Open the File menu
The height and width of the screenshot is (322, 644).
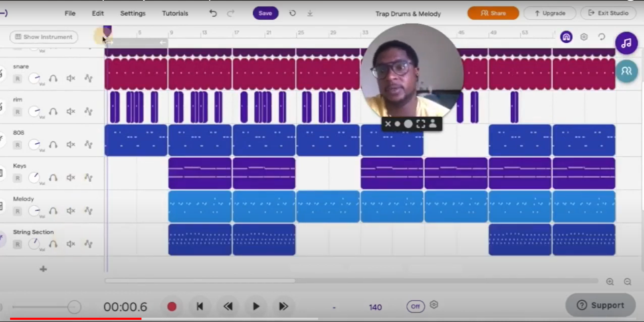[x=70, y=13]
